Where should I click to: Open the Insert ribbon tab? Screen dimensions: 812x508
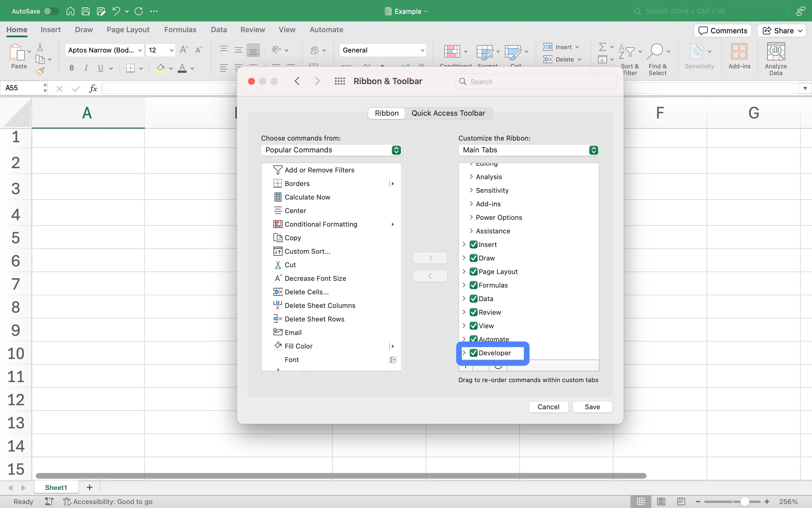pos(51,30)
